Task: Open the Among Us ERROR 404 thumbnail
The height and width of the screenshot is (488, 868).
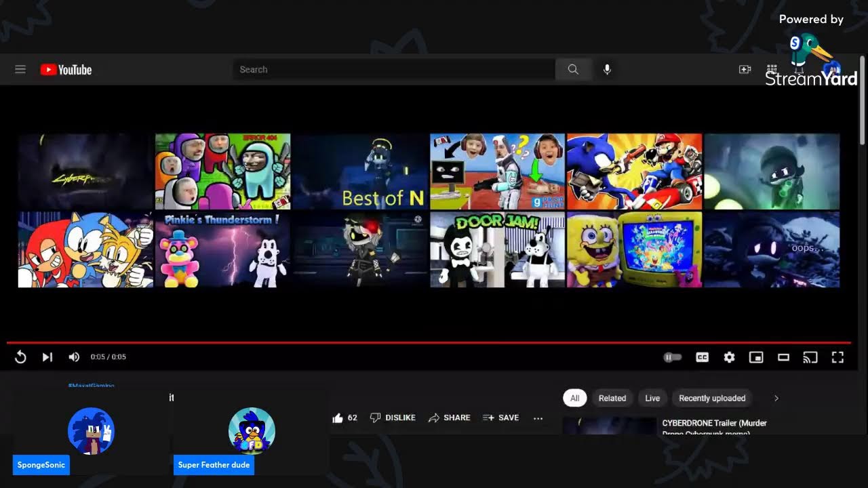Action: [223, 171]
